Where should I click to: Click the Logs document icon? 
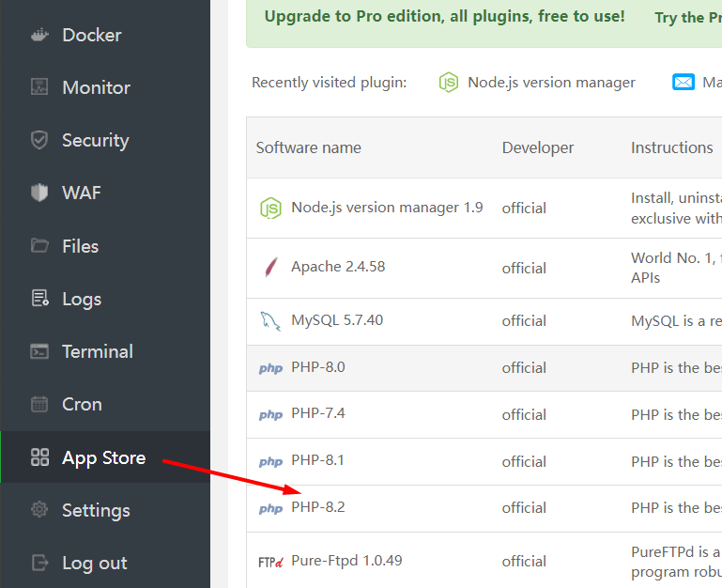pos(40,298)
